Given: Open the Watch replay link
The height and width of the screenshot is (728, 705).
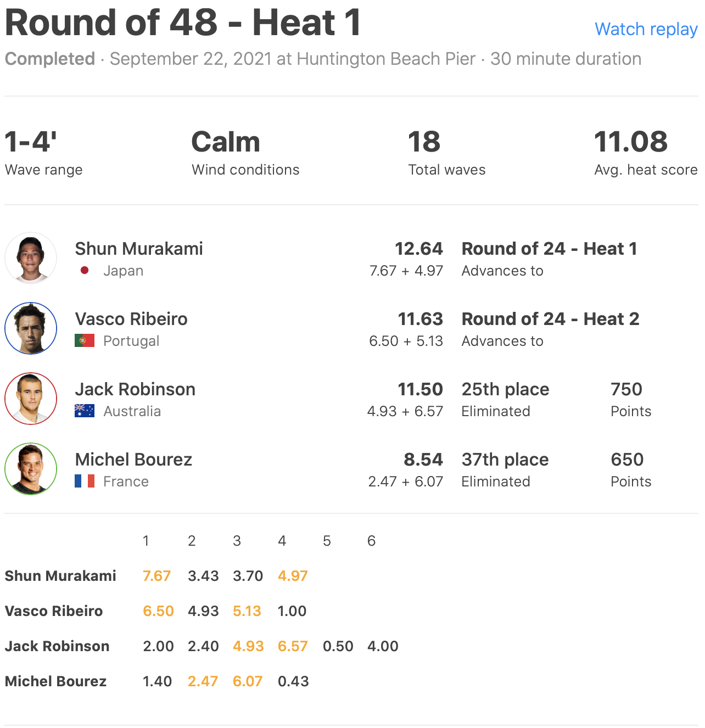Looking at the screenshot, I should (x=646, y=29).
